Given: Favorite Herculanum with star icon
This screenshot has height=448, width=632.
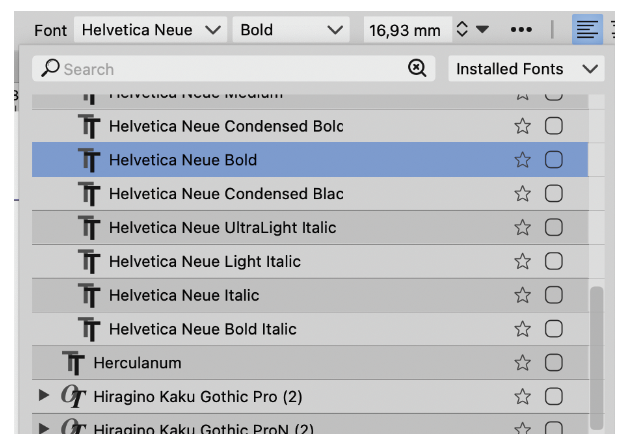Looking at the screenshot, I should tap(522, 363).
